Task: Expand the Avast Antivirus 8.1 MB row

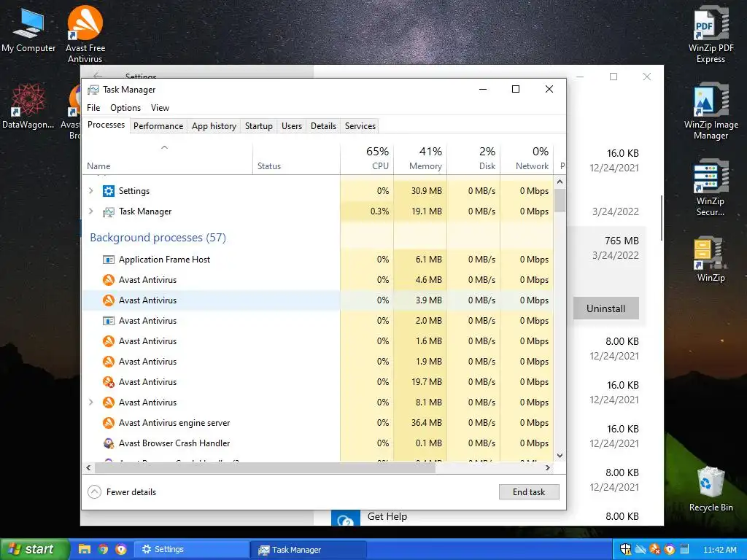Action: point(91,402)
